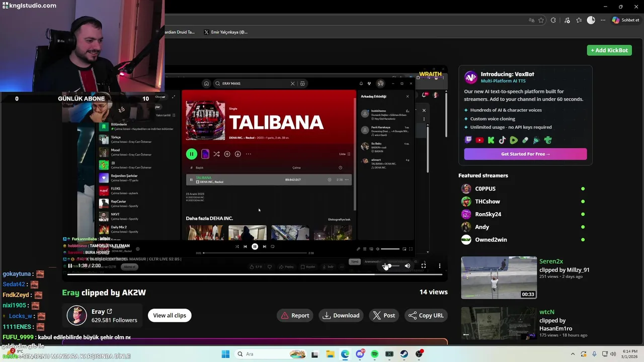Click Eray's profile avatar
644x362 pixels.
pyautogui.click(x=77, y=315)
